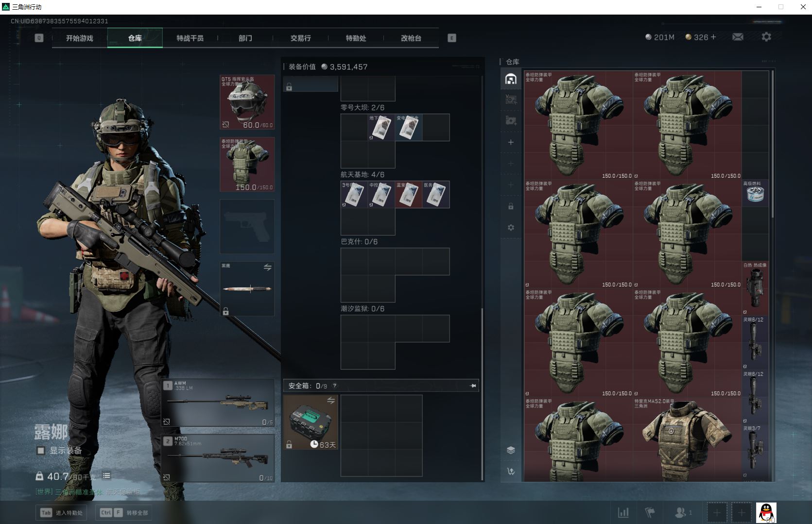The width and height of the screenshot is (812, 524).
Task: Select the 黑鹰 knife slot
Action: pos(247,289)
